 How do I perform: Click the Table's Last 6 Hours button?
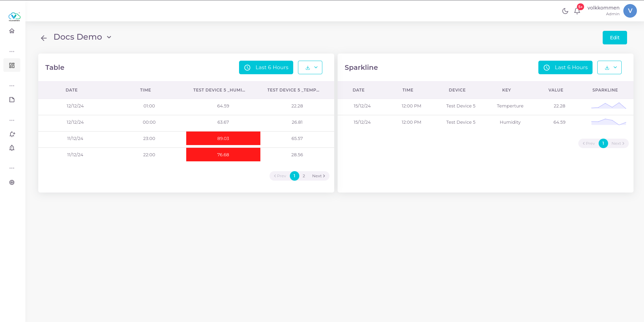(x=266, y=67)
